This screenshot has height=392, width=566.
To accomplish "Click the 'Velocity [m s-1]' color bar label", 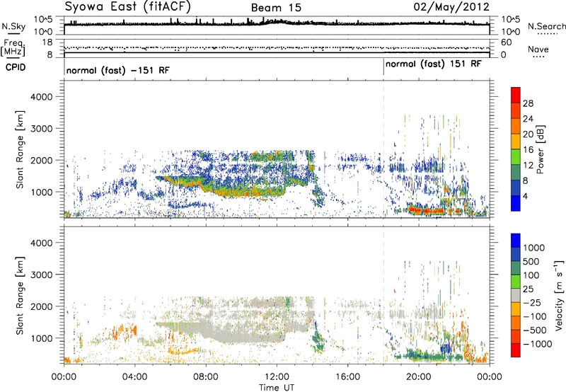I will tap(559, 295).
